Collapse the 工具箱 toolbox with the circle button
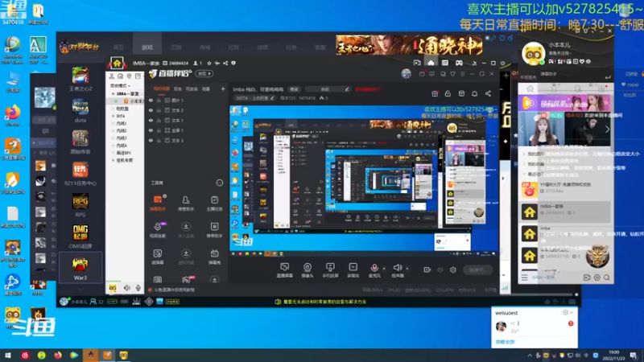 [219, 183]
